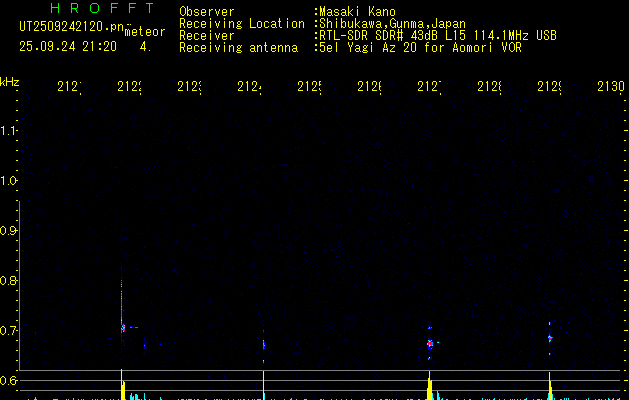Click the 0.9 frequency axis label
This screenshot has height=400, width=629.
[8, 231]
